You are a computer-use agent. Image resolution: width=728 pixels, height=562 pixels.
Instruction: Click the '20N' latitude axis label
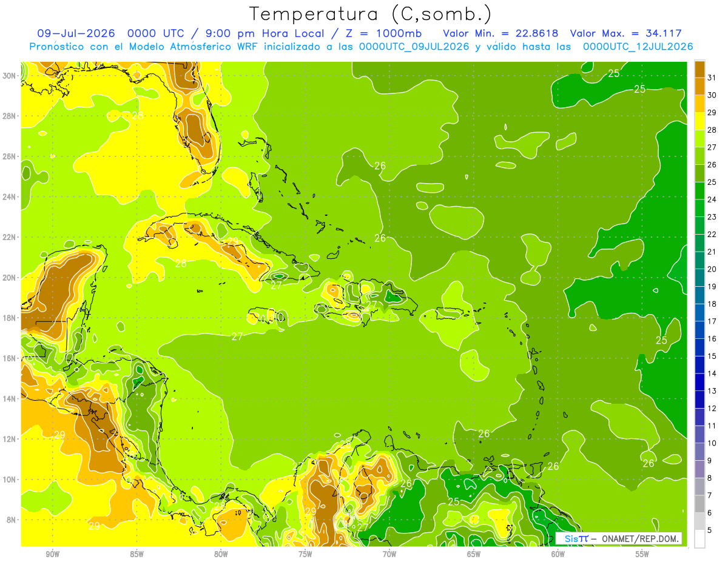point(9,278)
